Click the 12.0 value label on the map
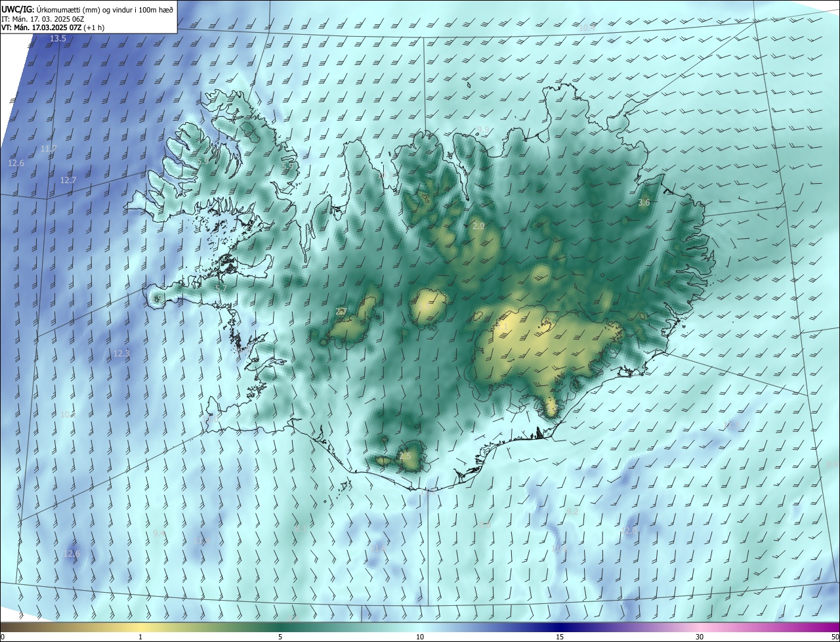Image resolution: width=840 pixels, height=642 pixels. tap(629, 531)
